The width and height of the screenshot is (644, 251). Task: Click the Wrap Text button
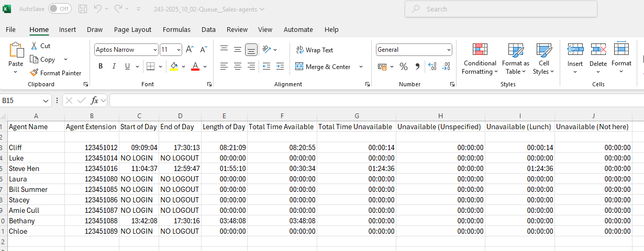point(314,50)
